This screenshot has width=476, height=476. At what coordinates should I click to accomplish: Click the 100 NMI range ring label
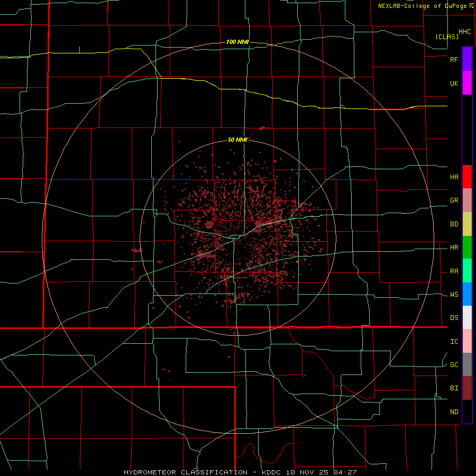pyautogui.click(x=237, y=42)
